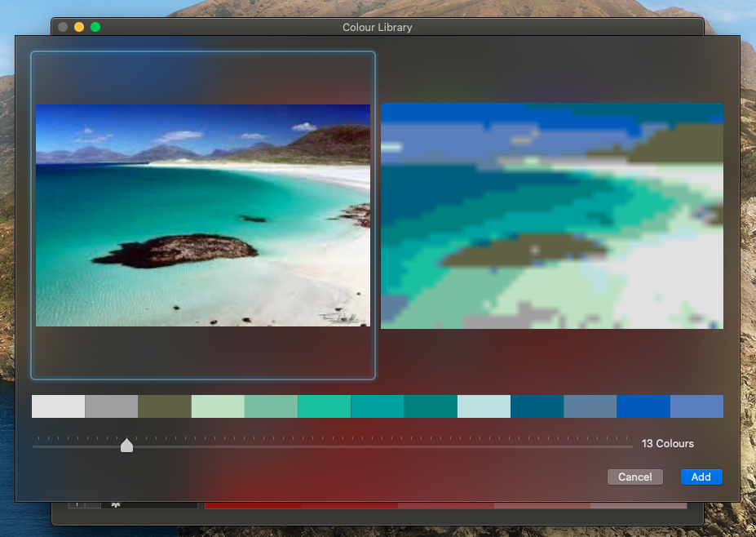Image resolution: width=756 pixels, height=537 pixels.
Task: Click the "Colour Library" window title
Action: (x=377, y=28)
